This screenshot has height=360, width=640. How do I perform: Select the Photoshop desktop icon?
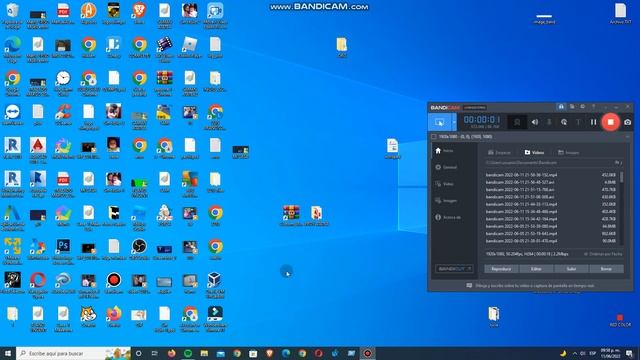tap(63, 252)
